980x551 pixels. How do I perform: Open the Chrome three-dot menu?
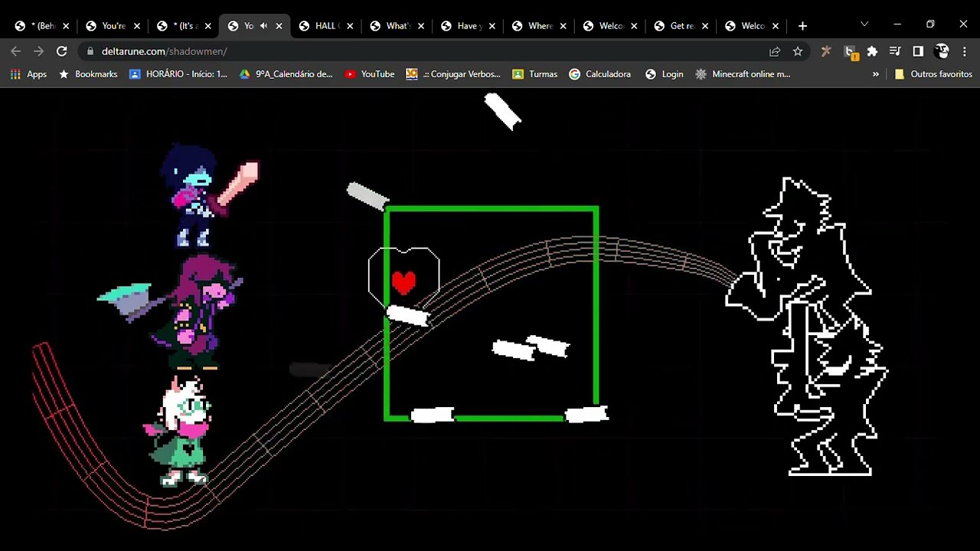point(965,51)
